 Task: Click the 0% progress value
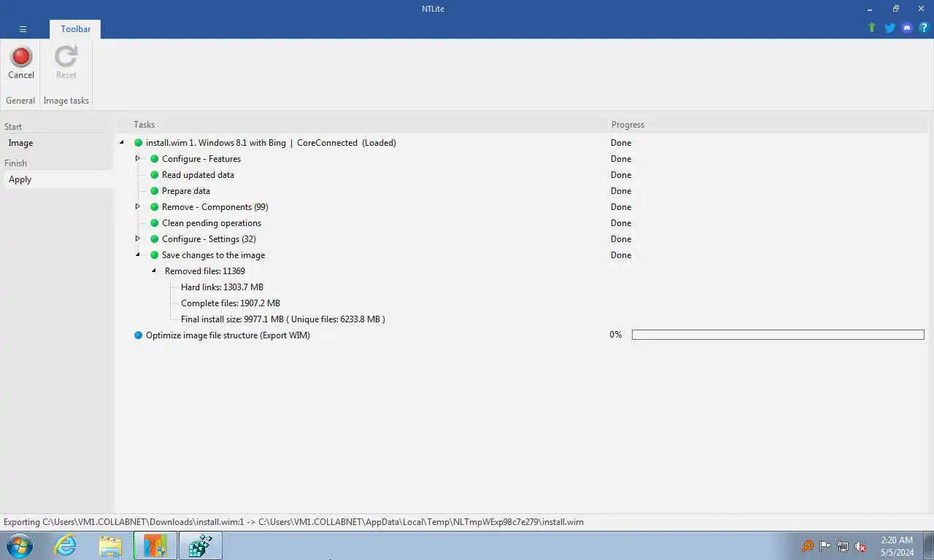point(616,335)
